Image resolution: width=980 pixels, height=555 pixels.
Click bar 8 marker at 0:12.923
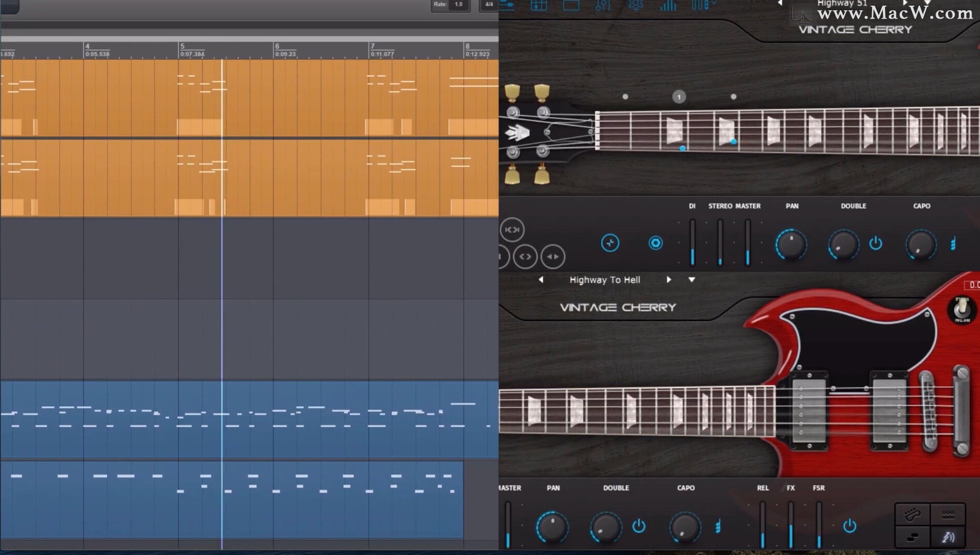click(x=477, y=50)
